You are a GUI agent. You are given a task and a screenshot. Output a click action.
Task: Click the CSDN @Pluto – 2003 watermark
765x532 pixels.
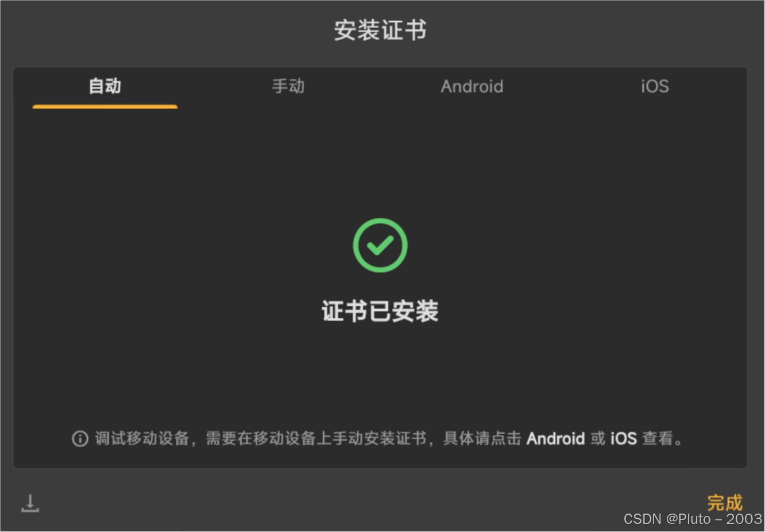[693, 519]
